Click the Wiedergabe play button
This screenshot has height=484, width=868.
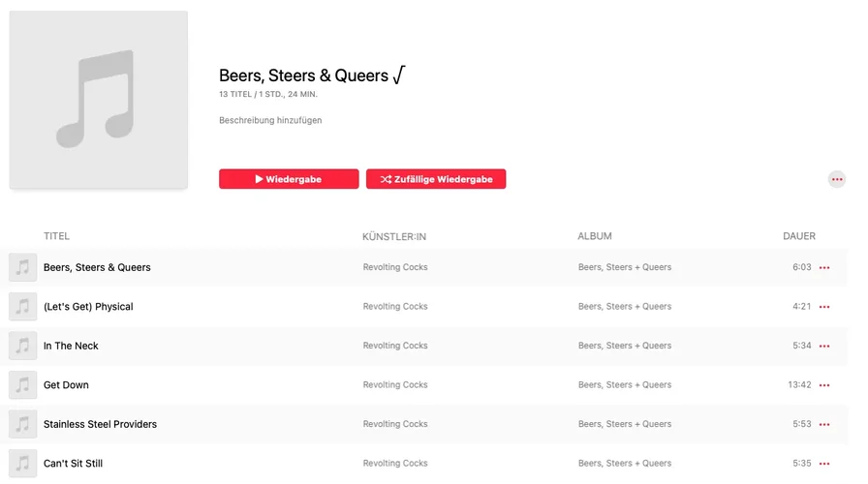coord(289,179)
